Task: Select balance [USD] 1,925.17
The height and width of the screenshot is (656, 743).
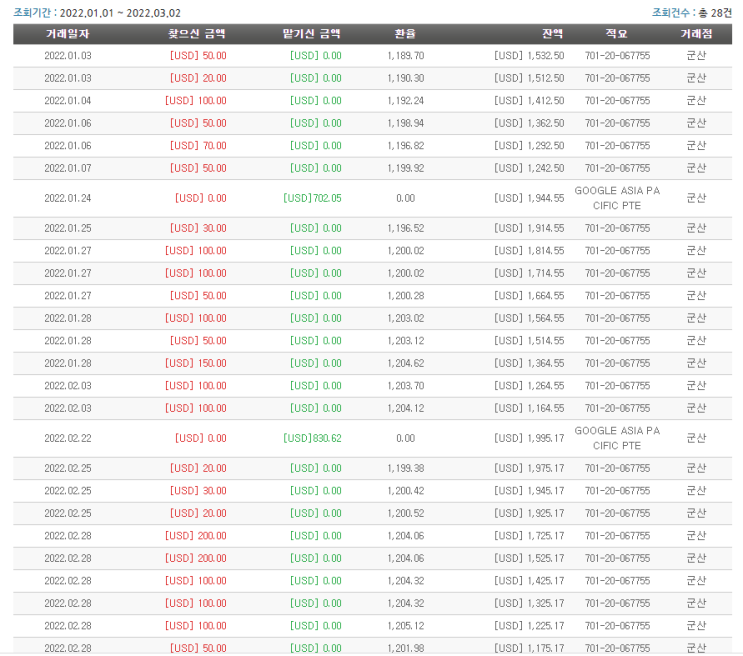Action: click(x=529, y=513)
